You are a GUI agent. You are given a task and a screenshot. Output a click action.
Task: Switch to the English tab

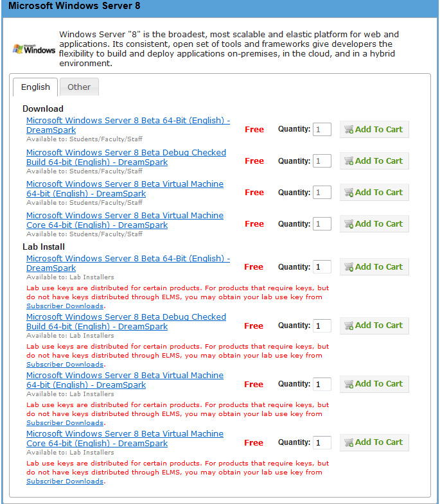coord(35,87)
